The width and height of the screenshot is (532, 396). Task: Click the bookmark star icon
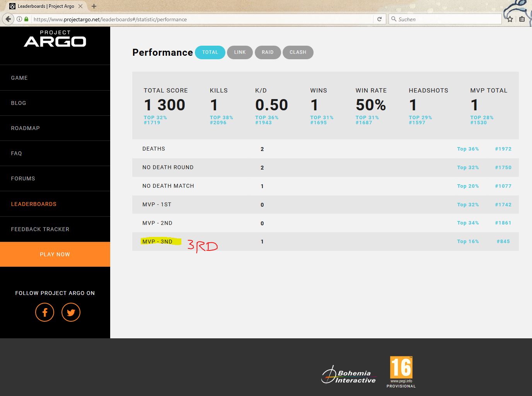pos(510,19)
